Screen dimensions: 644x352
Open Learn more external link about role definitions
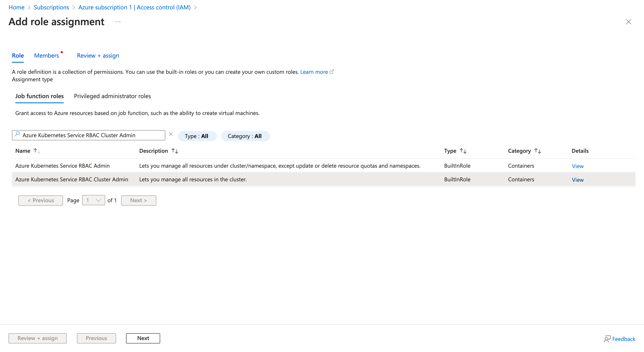pos(314,72)
